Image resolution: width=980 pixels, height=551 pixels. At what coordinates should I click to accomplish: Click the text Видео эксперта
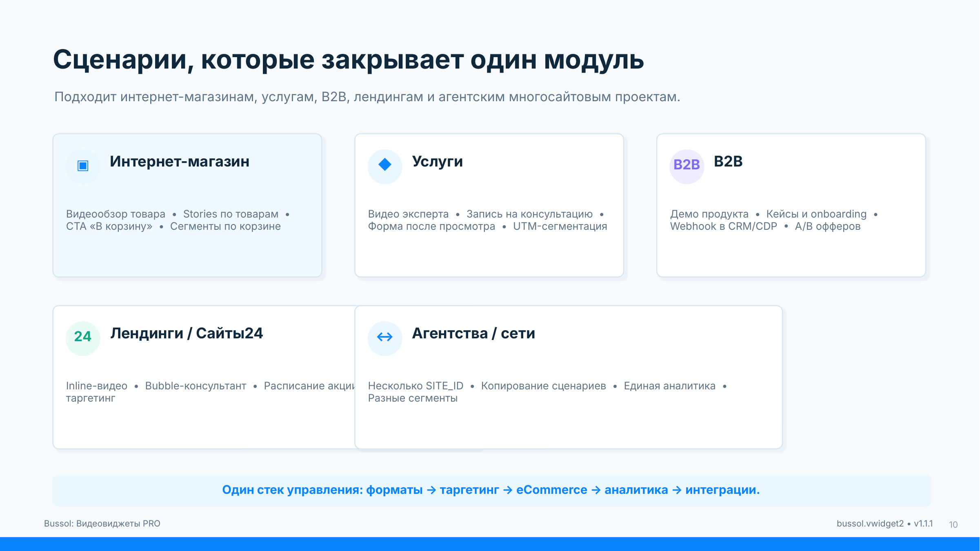408,214
